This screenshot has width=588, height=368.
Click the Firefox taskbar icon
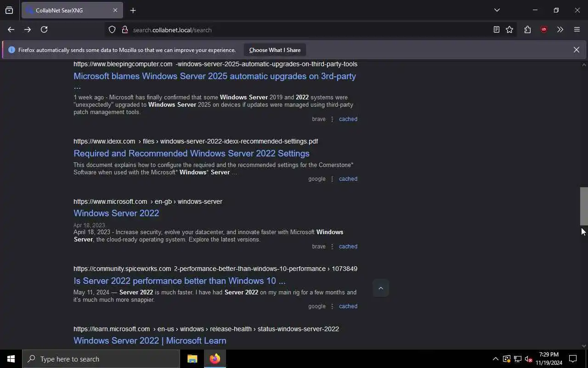click(x=215, y=359)
